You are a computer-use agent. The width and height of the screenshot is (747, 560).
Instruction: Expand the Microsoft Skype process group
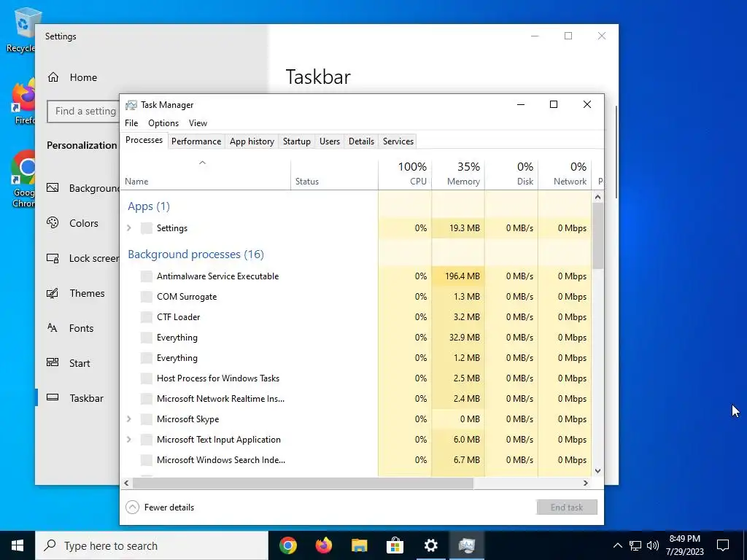128,419
